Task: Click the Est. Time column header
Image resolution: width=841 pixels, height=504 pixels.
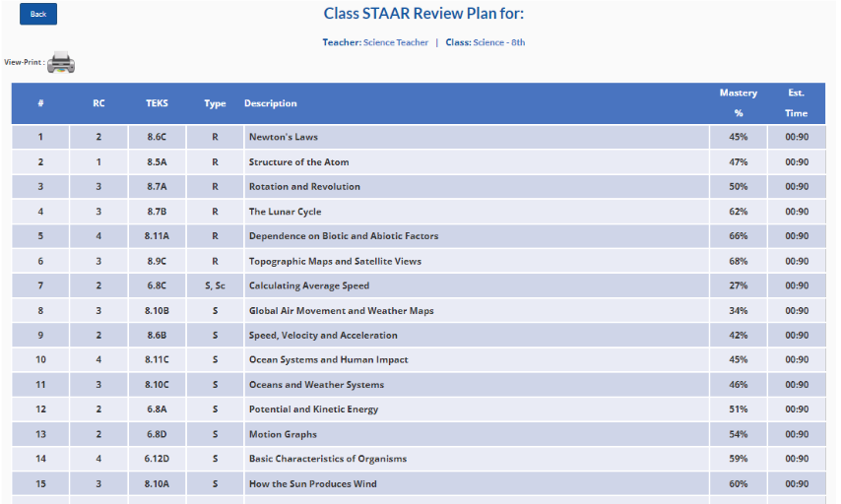Action: pos(796,103)
